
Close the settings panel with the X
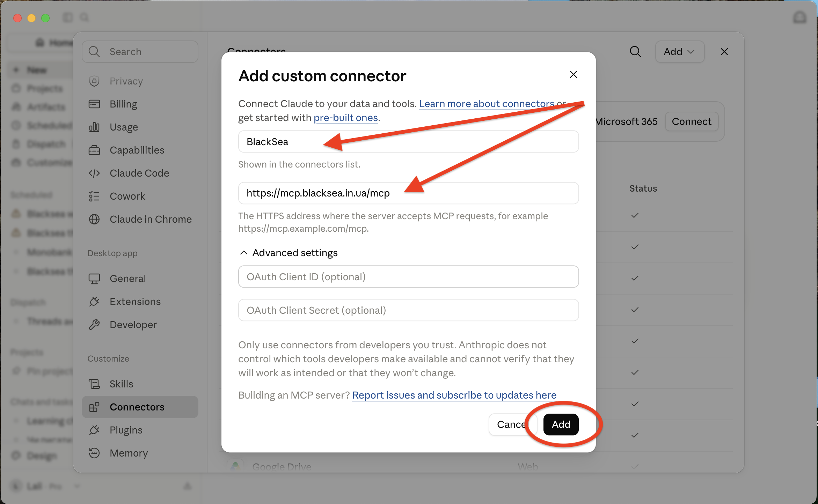pos(724,52)
